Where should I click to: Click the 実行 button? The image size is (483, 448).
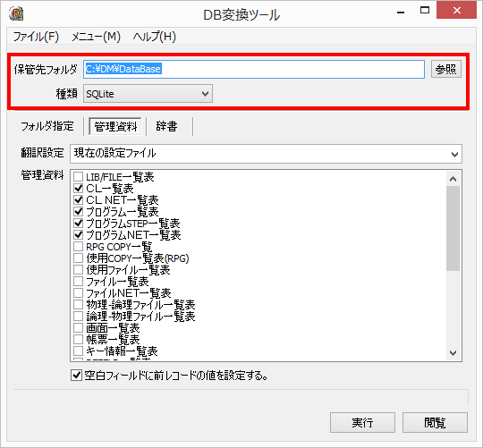tap(362, 422)
